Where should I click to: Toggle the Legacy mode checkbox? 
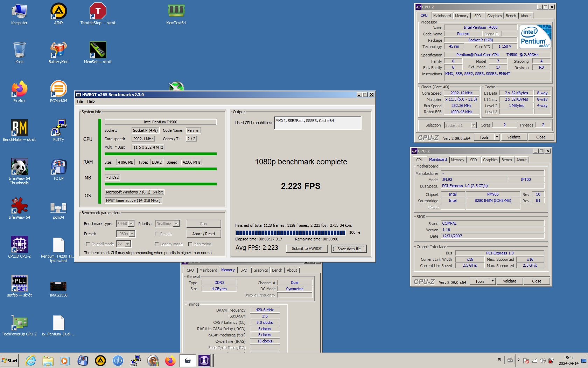pos(157,244)
